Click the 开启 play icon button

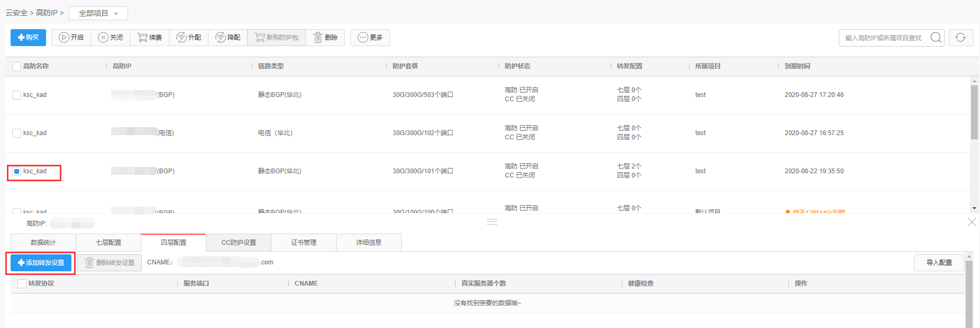click(x=71, y=38)
